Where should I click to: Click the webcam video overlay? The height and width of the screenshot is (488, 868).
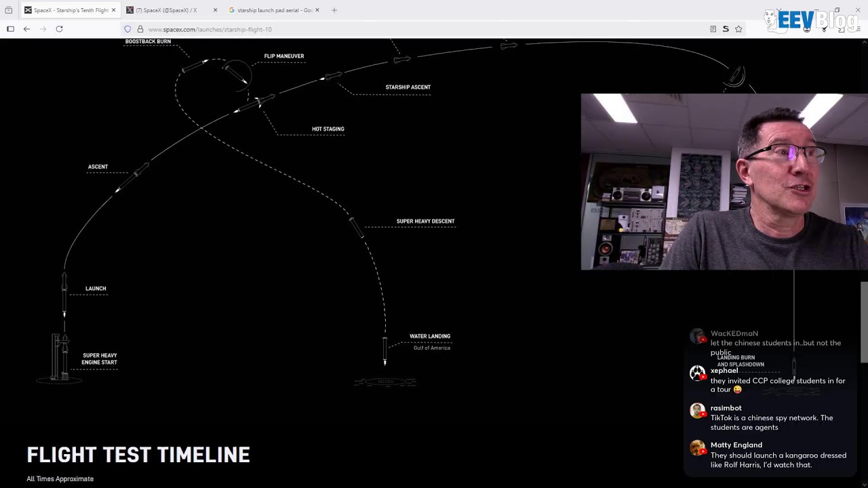pyautogui.click(x=724, y=182)
